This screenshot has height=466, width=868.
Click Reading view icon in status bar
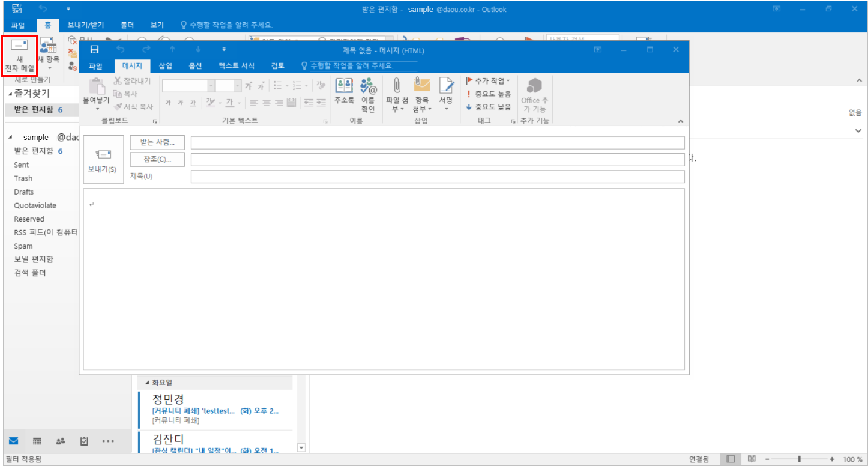[x=751, y=459]
